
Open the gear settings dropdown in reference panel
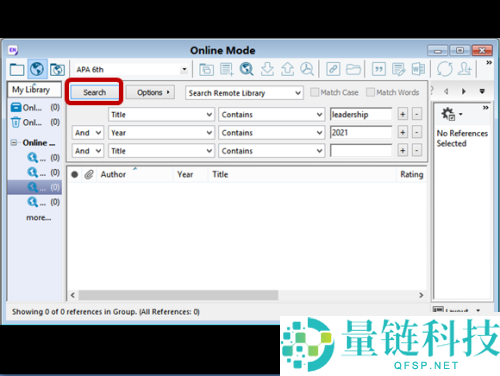(452, 114)
